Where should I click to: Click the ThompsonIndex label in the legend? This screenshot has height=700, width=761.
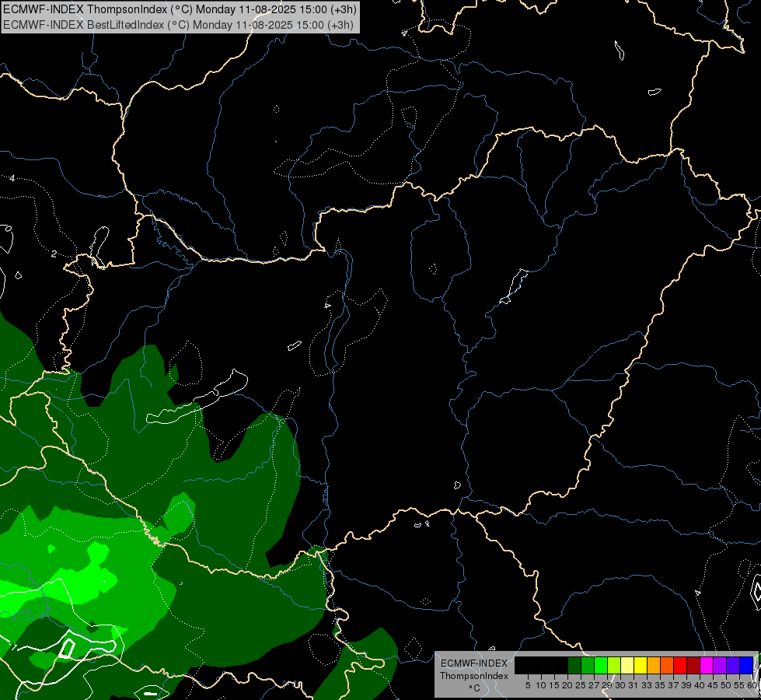(x=473, y=676)
